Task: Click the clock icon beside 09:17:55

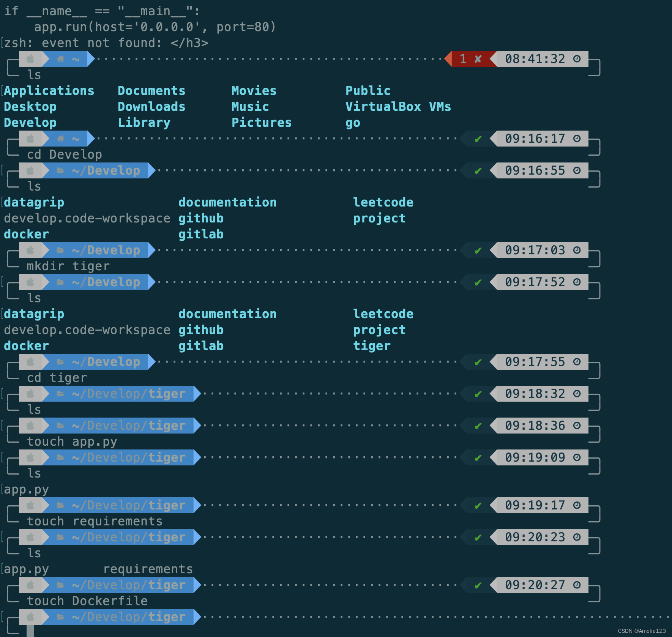Action: (577, 362)
